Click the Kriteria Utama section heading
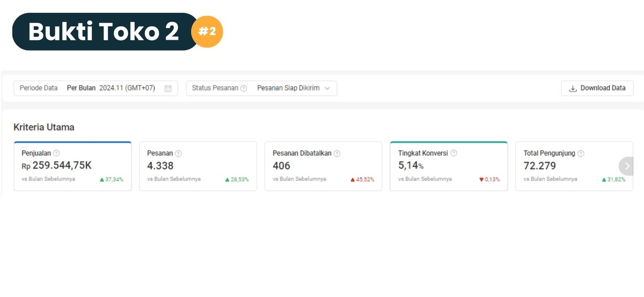The height and width of the screenshot is (297, 644). (44, 127)
